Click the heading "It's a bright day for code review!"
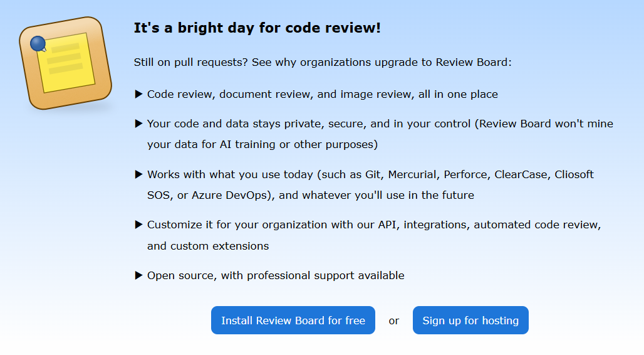Screen dimensions: 644x355 [257, 28]
